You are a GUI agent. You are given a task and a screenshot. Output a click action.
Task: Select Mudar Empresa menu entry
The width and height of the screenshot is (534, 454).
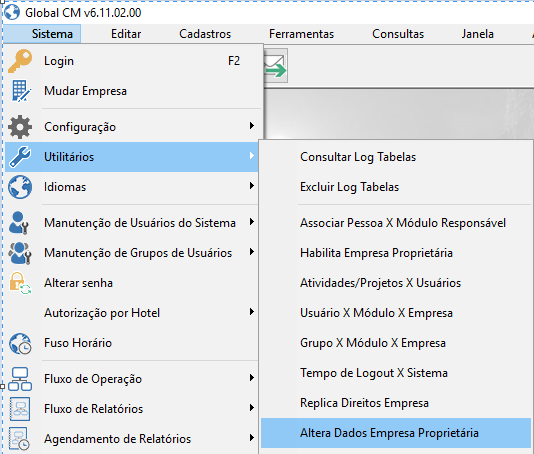134,91
